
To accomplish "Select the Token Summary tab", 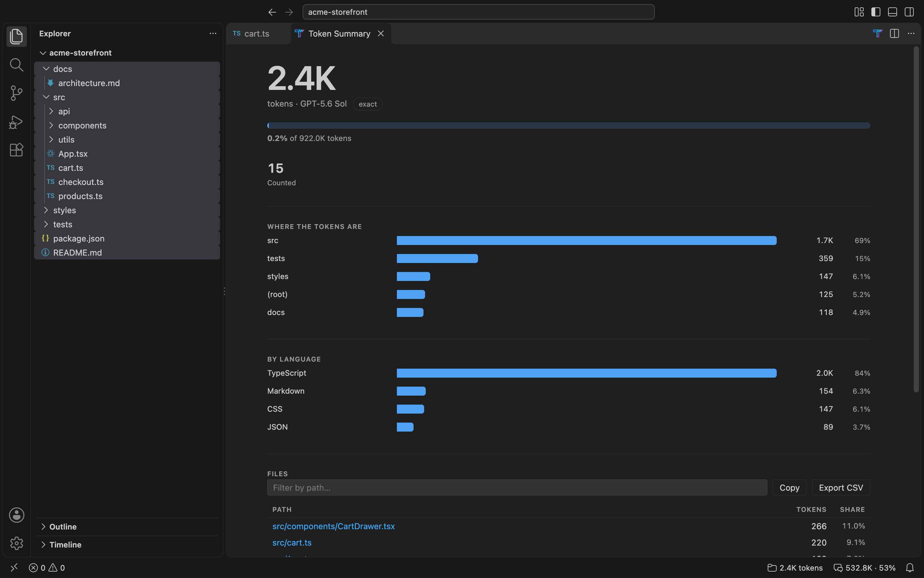I will pyautogui.click(x=341, y=34).
